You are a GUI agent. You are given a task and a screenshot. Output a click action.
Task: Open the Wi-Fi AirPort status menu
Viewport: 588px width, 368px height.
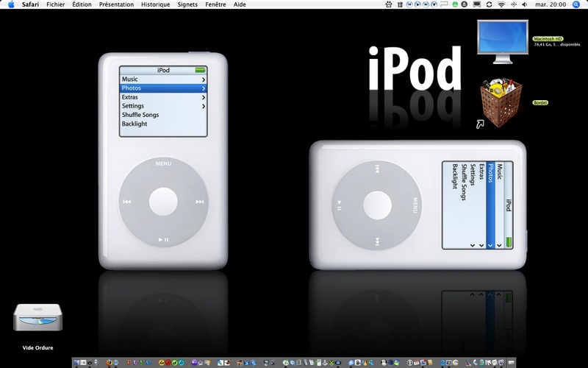[x=501, y=4]
